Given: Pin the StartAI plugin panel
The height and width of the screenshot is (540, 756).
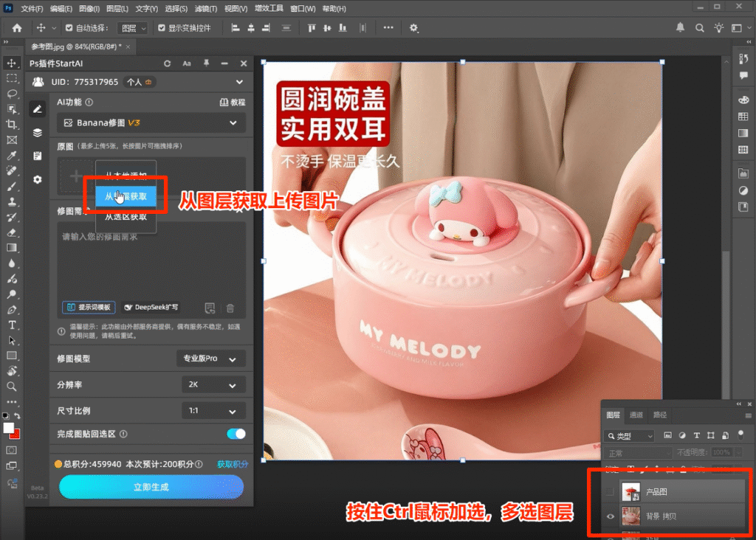Looking at the screenshot, I should [207, 63].
